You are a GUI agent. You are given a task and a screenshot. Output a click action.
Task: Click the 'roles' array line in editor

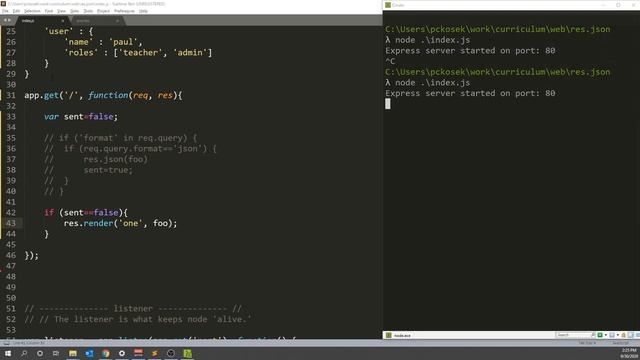138,53
